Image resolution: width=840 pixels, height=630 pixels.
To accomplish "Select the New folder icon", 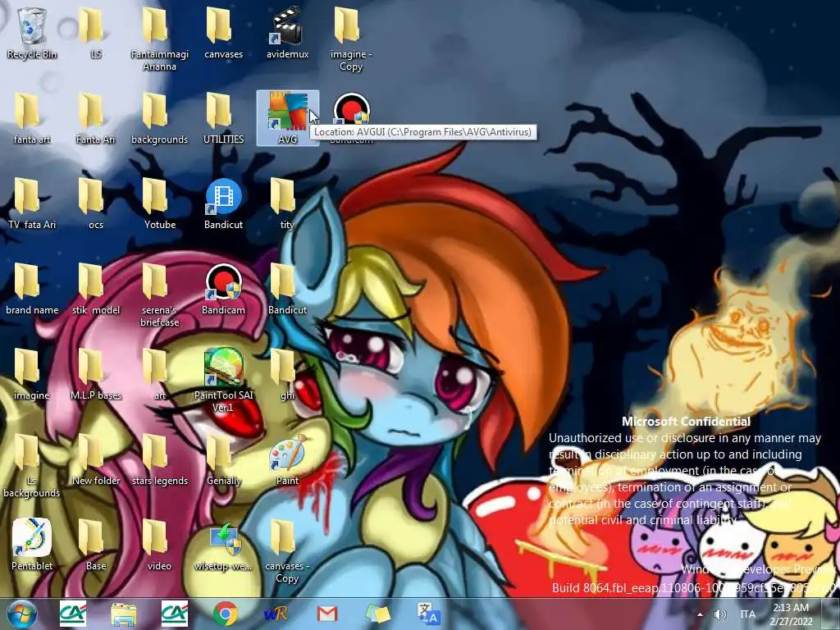I will click(x=96, y=459).
